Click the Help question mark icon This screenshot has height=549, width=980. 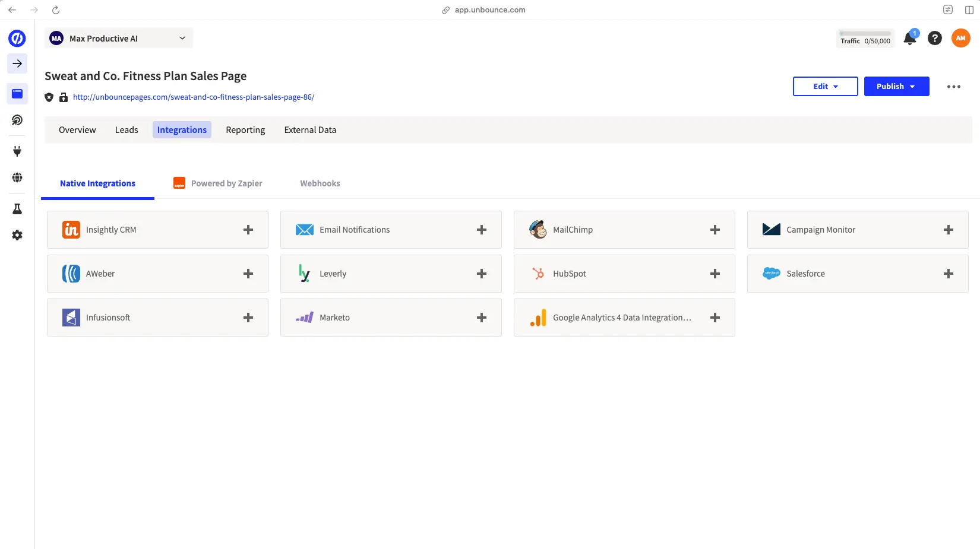click(x=934, y=37)
